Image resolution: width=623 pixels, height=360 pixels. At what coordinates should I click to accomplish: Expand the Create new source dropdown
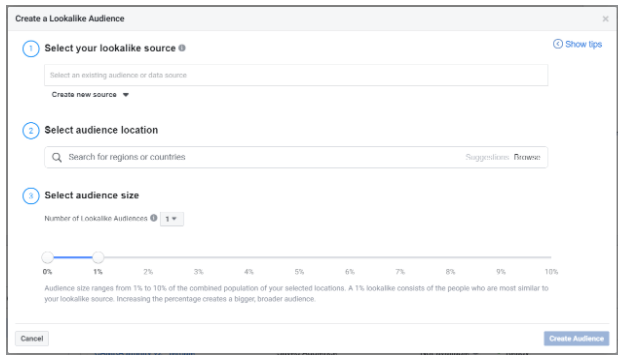point(90,95)
